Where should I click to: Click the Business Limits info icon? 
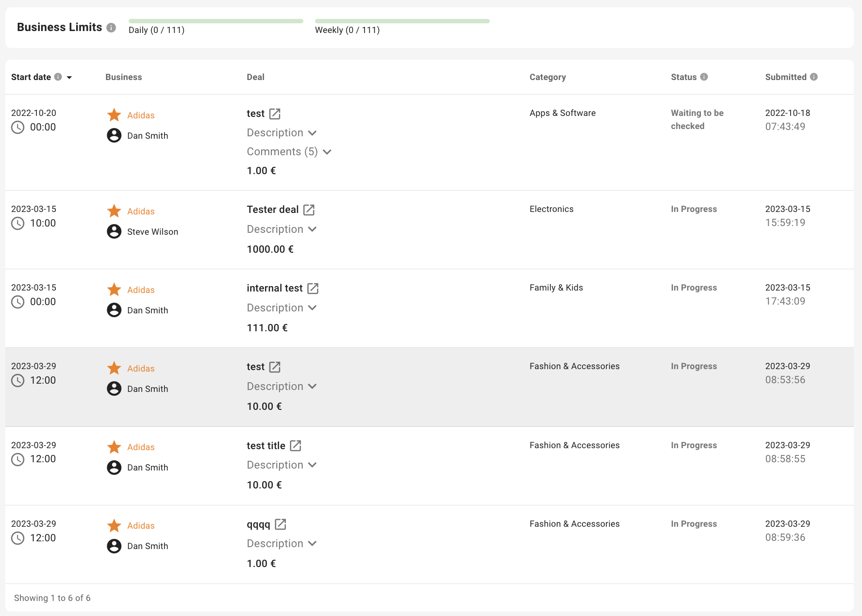coord(111,28)
